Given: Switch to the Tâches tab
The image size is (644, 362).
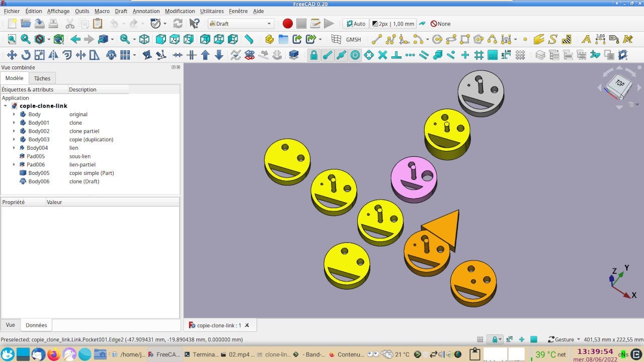Looking at the screenshot, I should (42, 78).
